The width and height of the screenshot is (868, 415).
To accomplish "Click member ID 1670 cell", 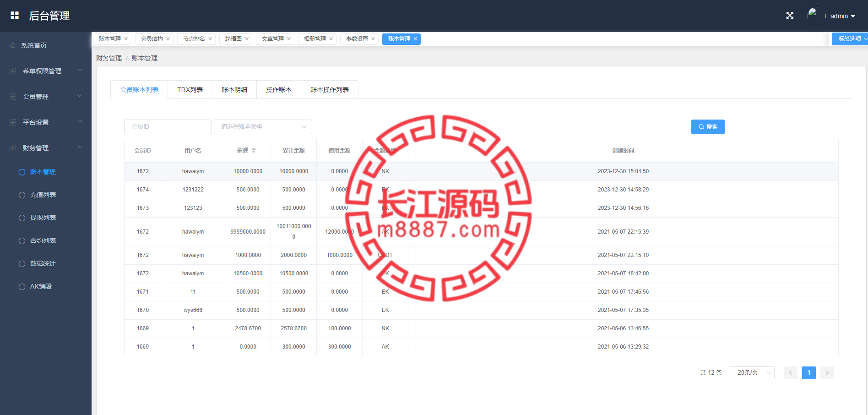I will pos(143,310).
